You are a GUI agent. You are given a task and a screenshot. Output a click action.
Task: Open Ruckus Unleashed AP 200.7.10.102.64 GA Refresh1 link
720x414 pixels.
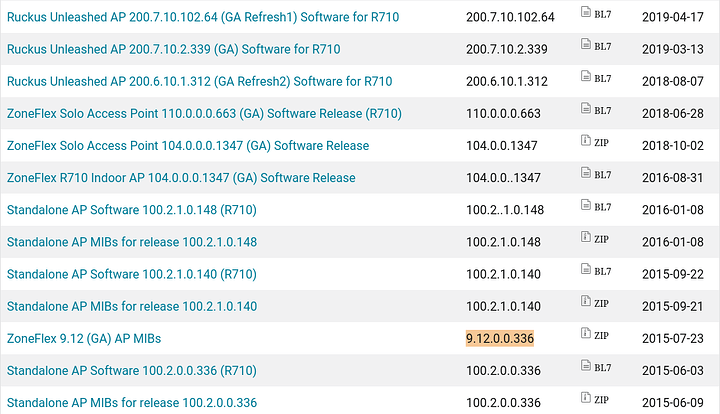coord(203,17)
